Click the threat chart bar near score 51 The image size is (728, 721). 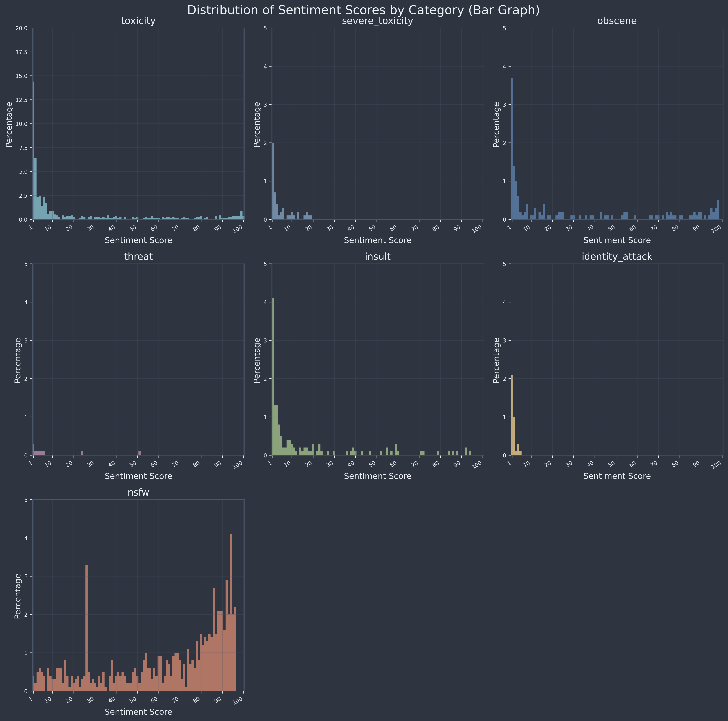139,453
